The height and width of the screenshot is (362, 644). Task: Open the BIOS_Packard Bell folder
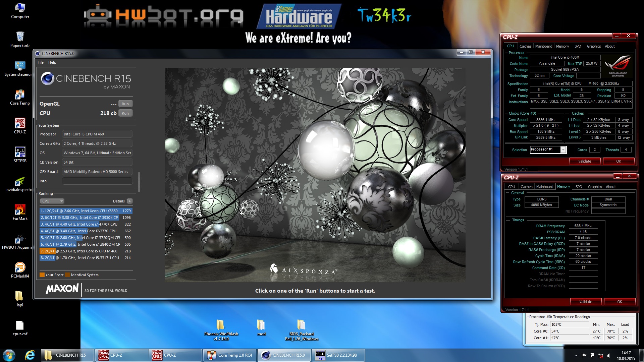click(x=301, y=330)
